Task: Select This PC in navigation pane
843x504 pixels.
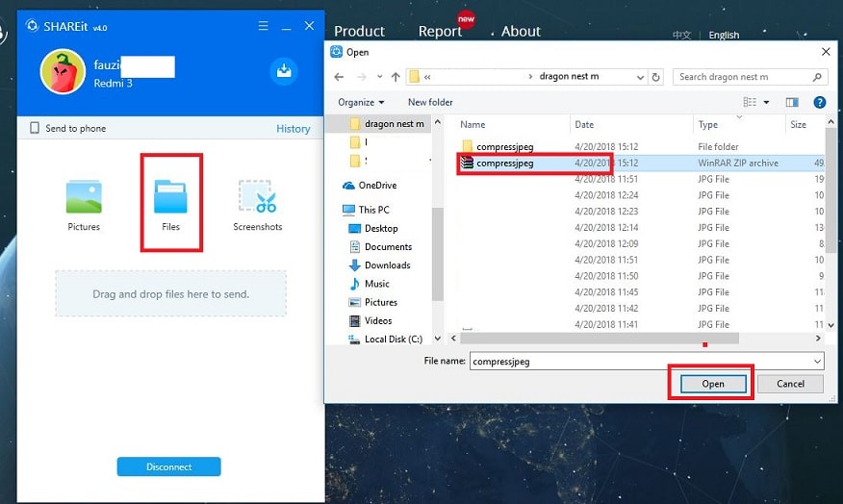Action: click(366, 210)
